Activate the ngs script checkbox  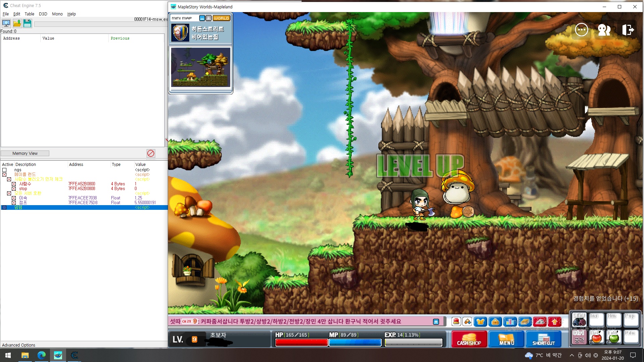[4, 170]
